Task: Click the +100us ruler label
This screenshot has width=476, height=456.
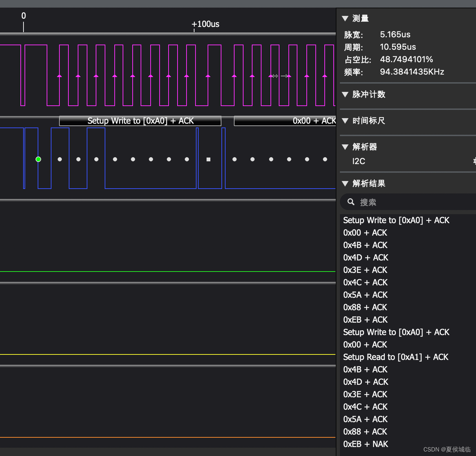Action: [206, 24]
